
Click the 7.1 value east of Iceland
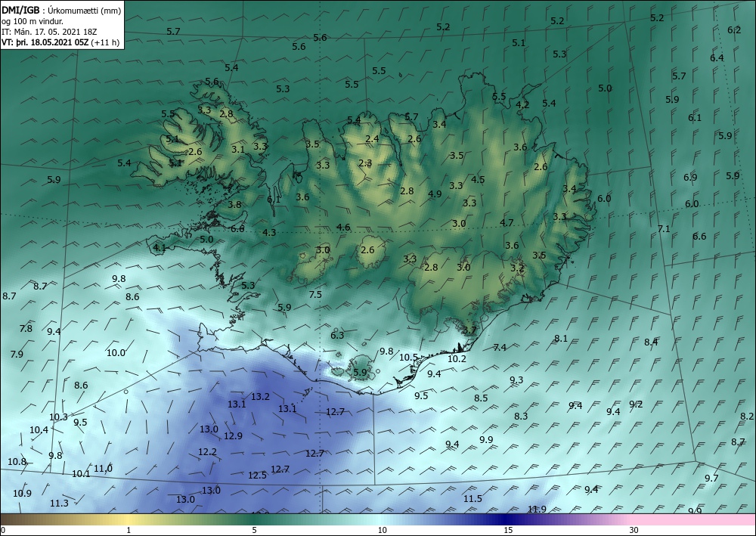coord(664,229)
